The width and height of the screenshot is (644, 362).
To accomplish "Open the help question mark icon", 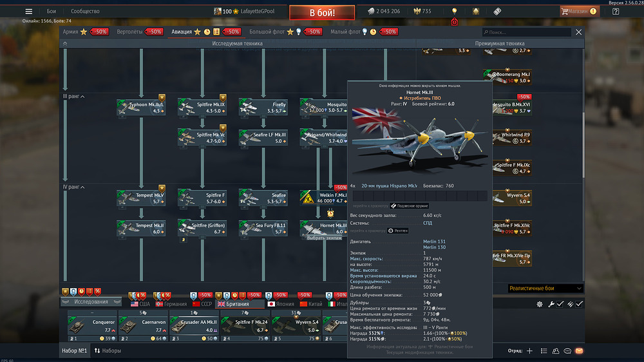I will tap(615, 12).
